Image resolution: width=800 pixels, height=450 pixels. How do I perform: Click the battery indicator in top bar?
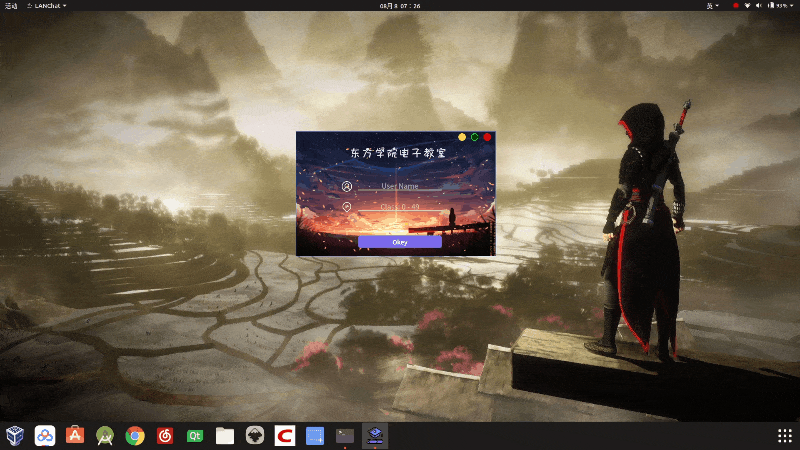[778, 6]
